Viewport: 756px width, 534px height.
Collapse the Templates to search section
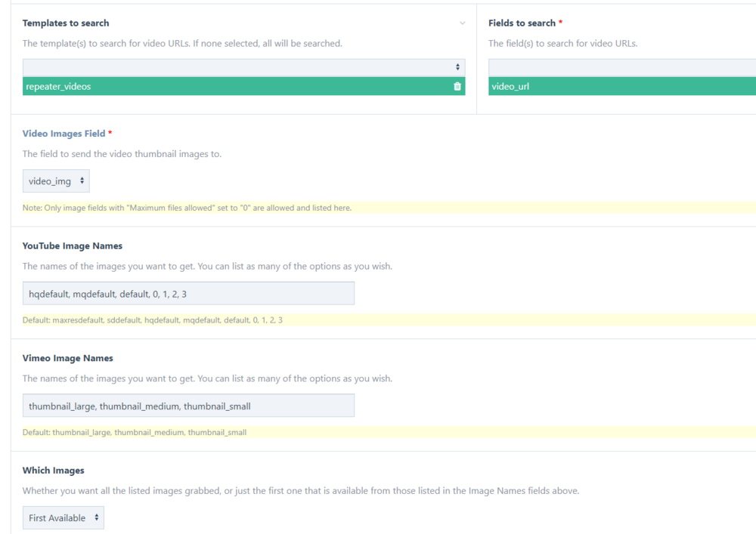(x=463, y=23)
